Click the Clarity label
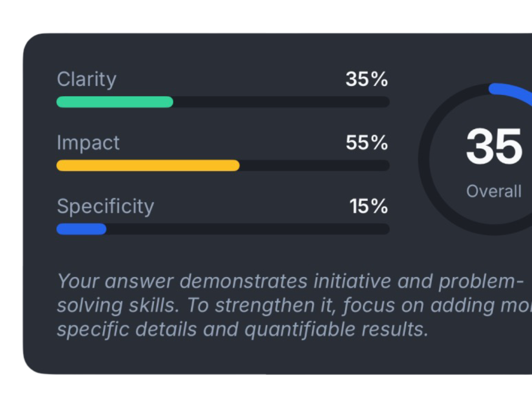The image size is (532, 404). (87, 79)
